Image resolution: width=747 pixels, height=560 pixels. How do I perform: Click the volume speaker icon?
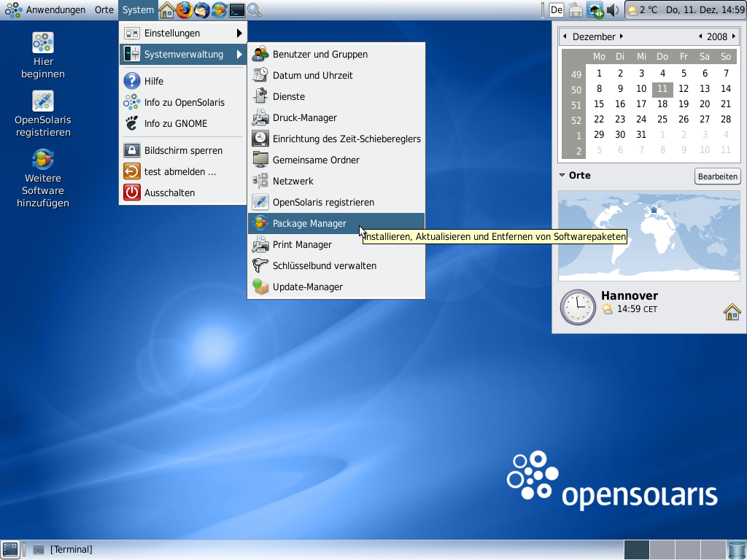[613, 10]
